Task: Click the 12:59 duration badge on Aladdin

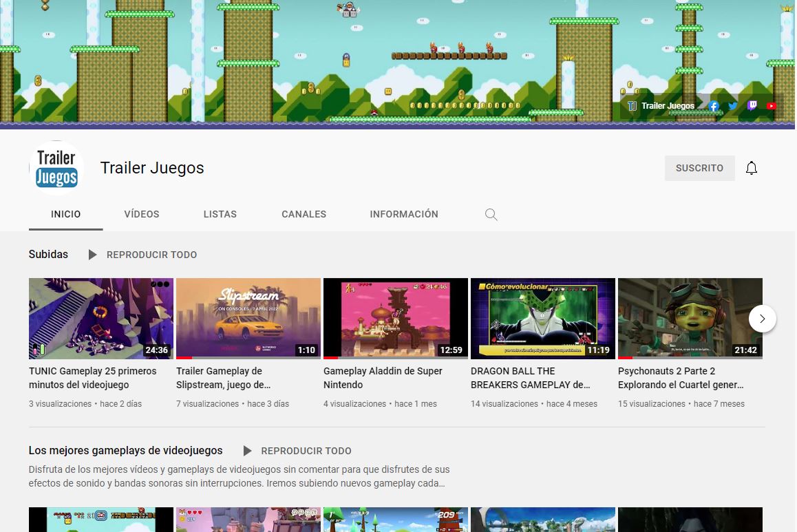Action: (x=451, y=350)
